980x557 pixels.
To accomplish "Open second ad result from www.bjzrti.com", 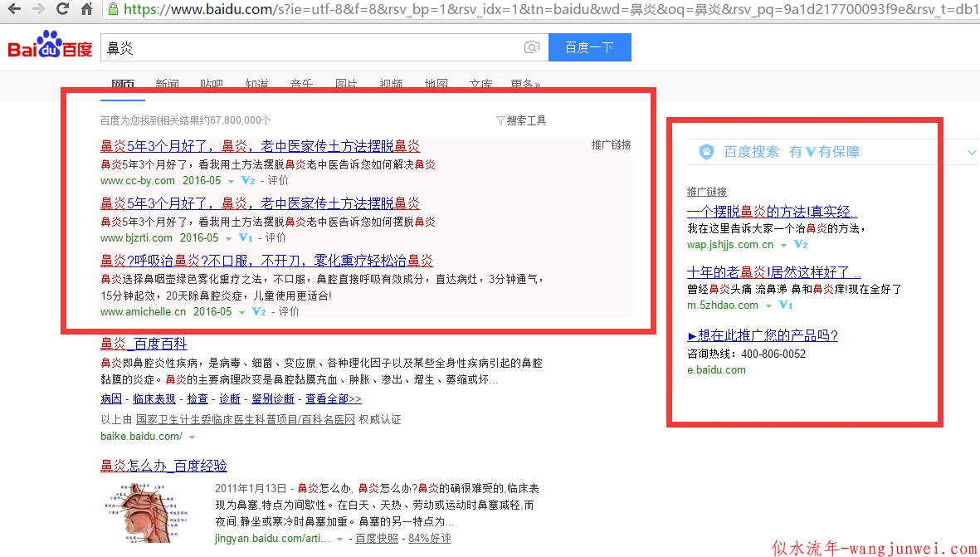I will click(x=260, y=203).
